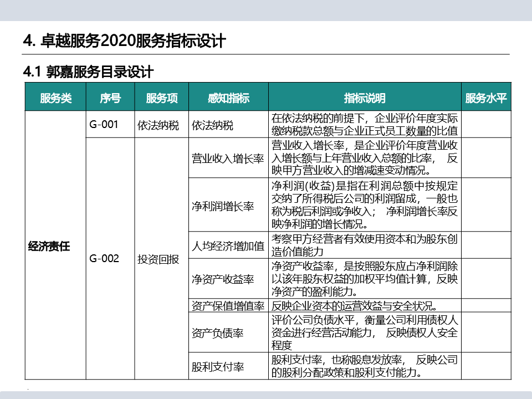Viewport: 532px width, 399px height.
Task: Select the '资产保值增值率' indicator cell
Action: [x=228, y=305]
